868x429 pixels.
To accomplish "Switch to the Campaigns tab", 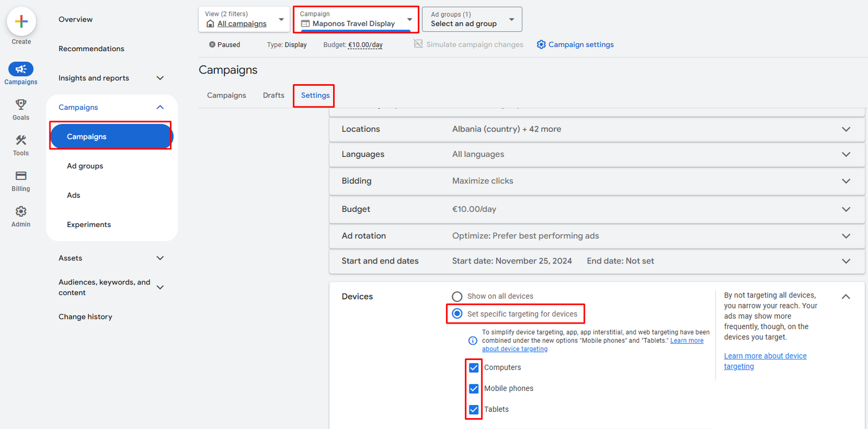I will (x=226, y=96).
